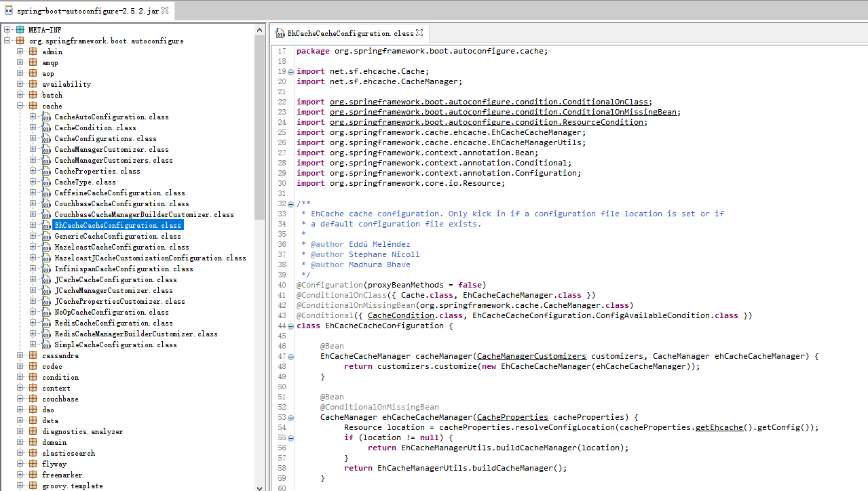Select the EhCacheCacheConfiguration.class editor tab
The width and height of the screenshot is (868, 491).
coord(348,32)
